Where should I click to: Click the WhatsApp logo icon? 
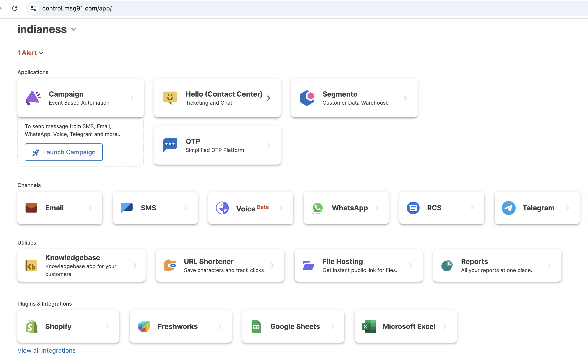click(x=318, y=208)
